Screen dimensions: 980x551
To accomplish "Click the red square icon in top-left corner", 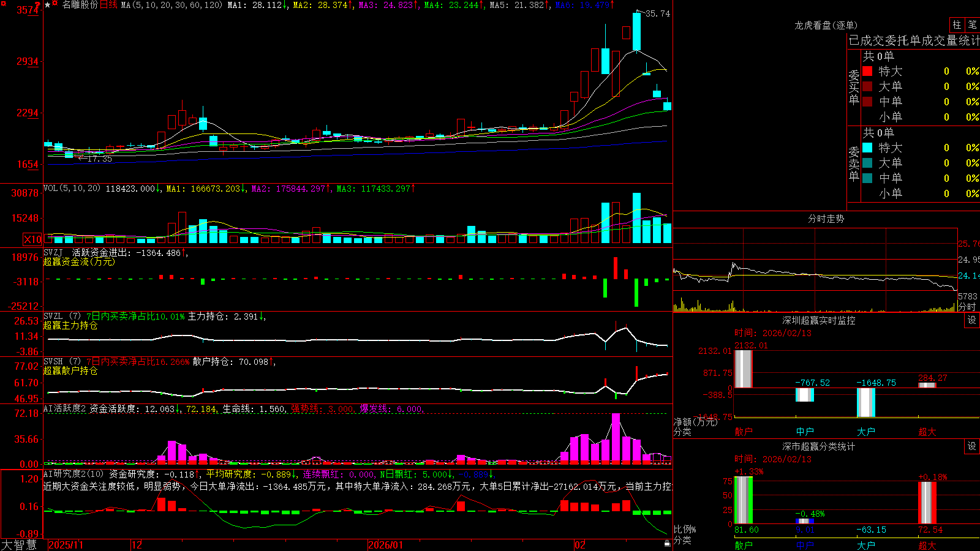I will click(3, 3).
